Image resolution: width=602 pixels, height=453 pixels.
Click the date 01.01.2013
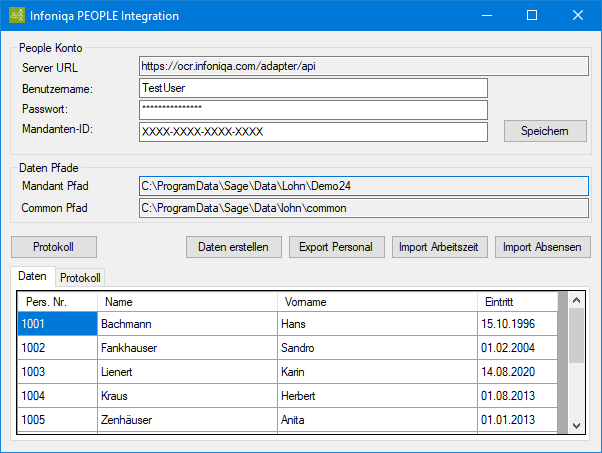click(x=517, y=420)
